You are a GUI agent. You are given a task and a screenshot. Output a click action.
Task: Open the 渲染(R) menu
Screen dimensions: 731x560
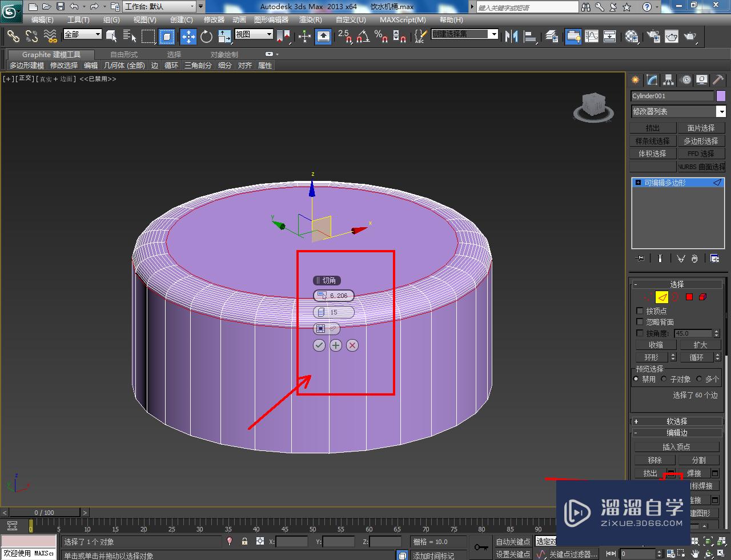click(310, 19)
